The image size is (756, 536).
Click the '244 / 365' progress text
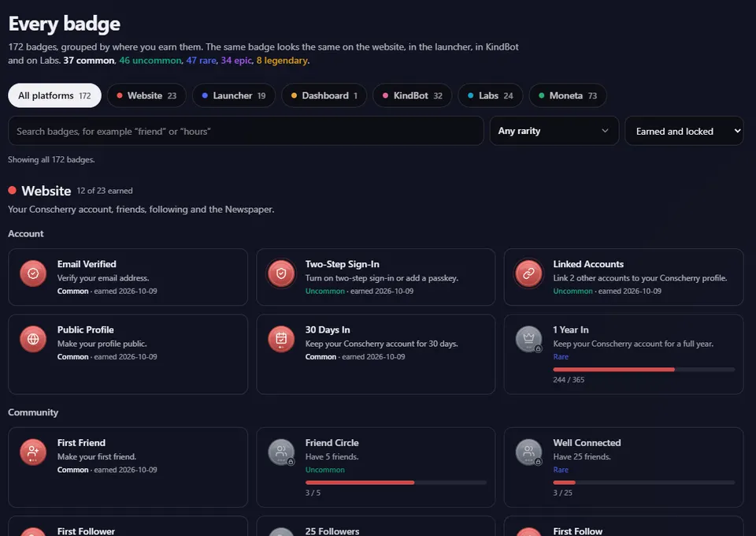[569, 380]
